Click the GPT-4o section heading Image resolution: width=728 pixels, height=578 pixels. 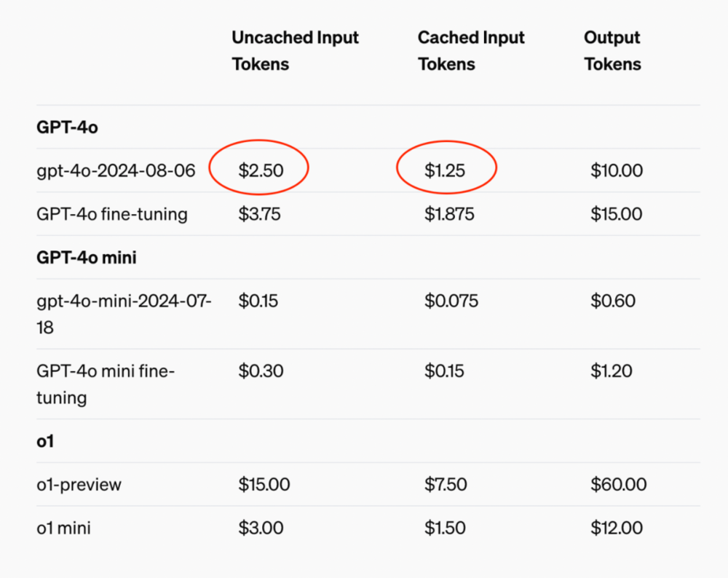(x=67, y=127)
